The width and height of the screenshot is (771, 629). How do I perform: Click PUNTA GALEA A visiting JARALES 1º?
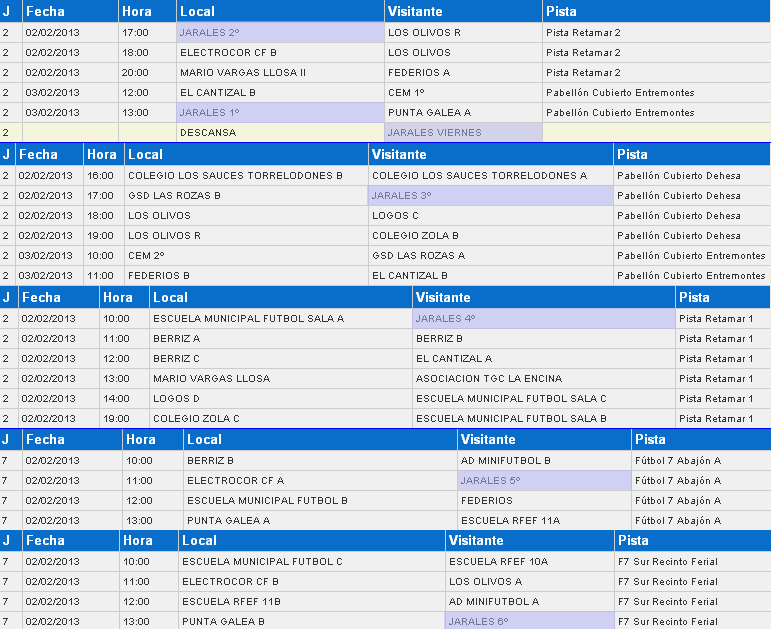click(463, 113)
